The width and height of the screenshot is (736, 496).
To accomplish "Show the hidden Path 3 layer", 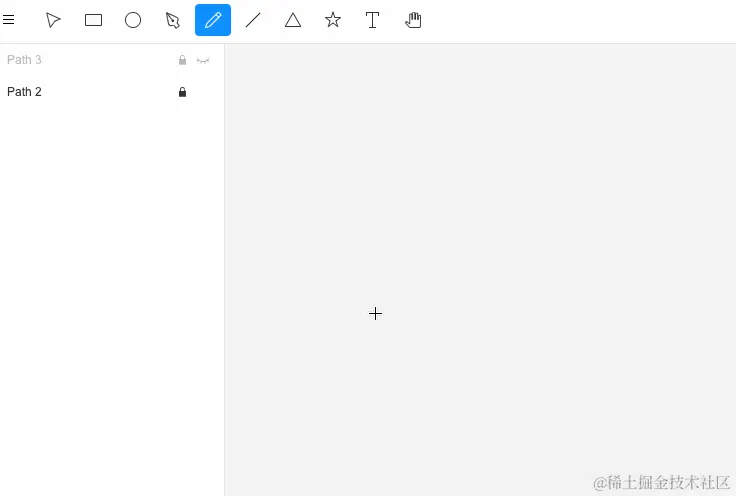I will pos(203,61).
